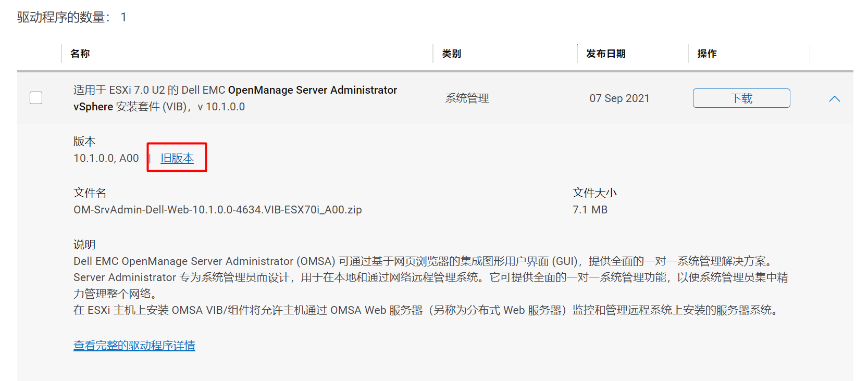Open the 旧版本 older versions link

177,158
